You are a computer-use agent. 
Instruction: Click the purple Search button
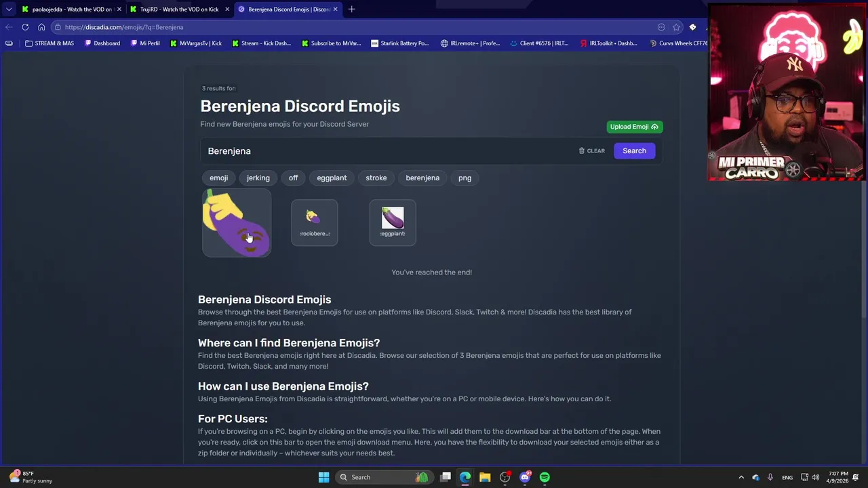click(x=634, y=151)
